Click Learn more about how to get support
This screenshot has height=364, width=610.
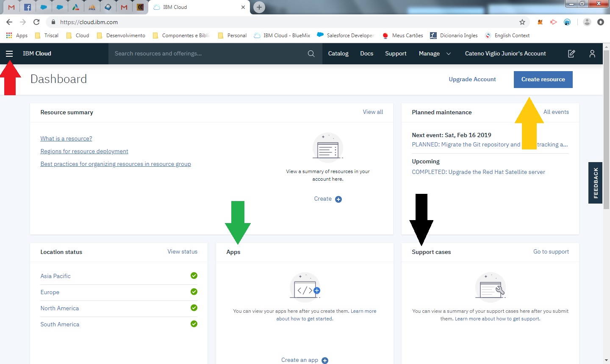[x=497, y=319]
